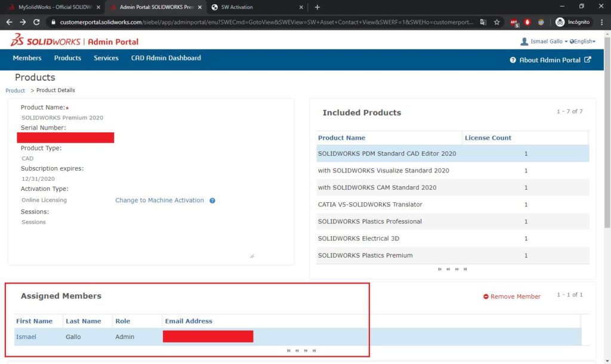Click Remove Member button
The image size is (611, 364).
coord(511,297)
